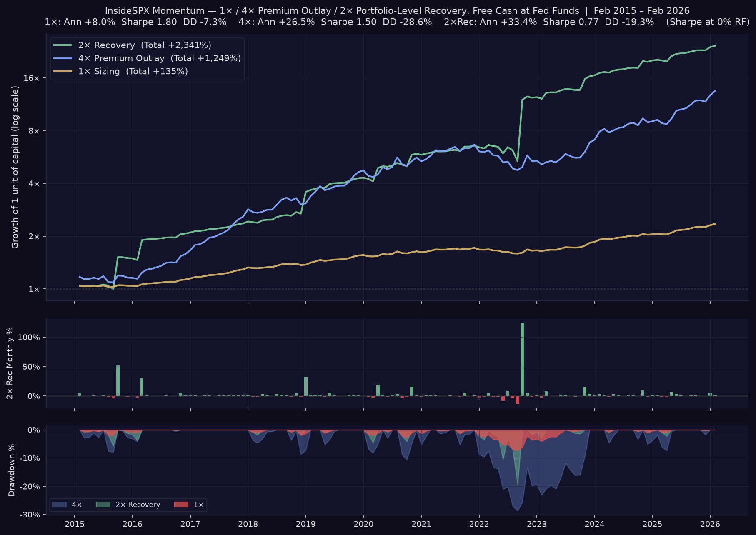Click the '4×' y-axis tick label on the growth chart

click(34, 184)
